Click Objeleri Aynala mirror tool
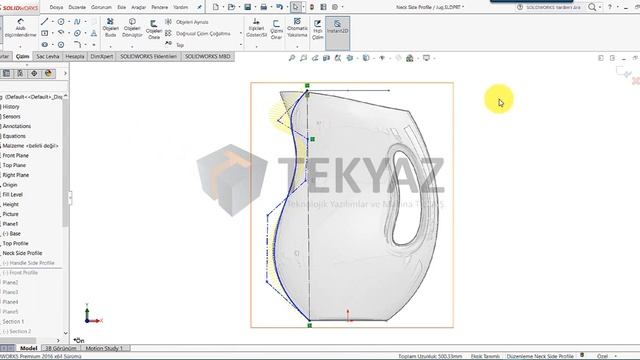Screen dimensions: 640x360 pyautogui.click(x=187, y=22)
